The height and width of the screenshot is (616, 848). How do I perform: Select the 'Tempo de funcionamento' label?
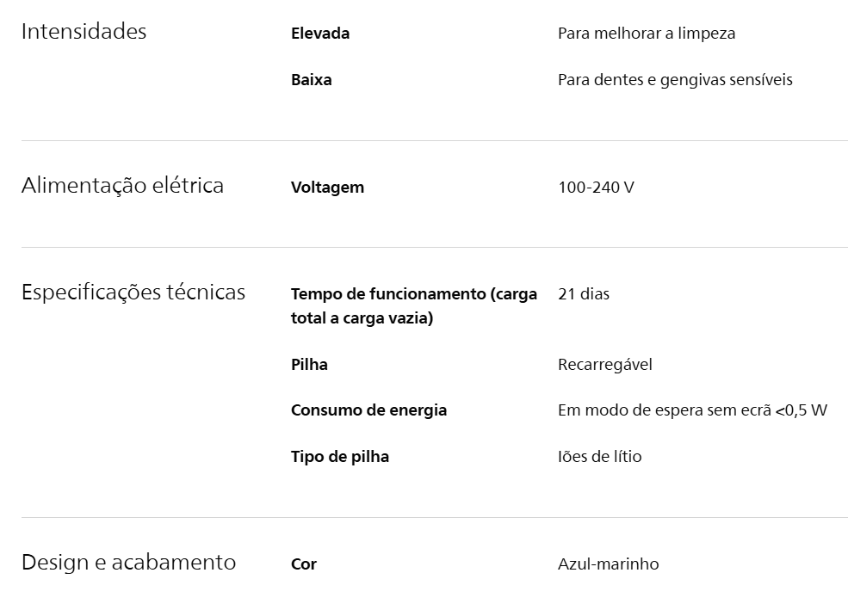click(413, 306)
